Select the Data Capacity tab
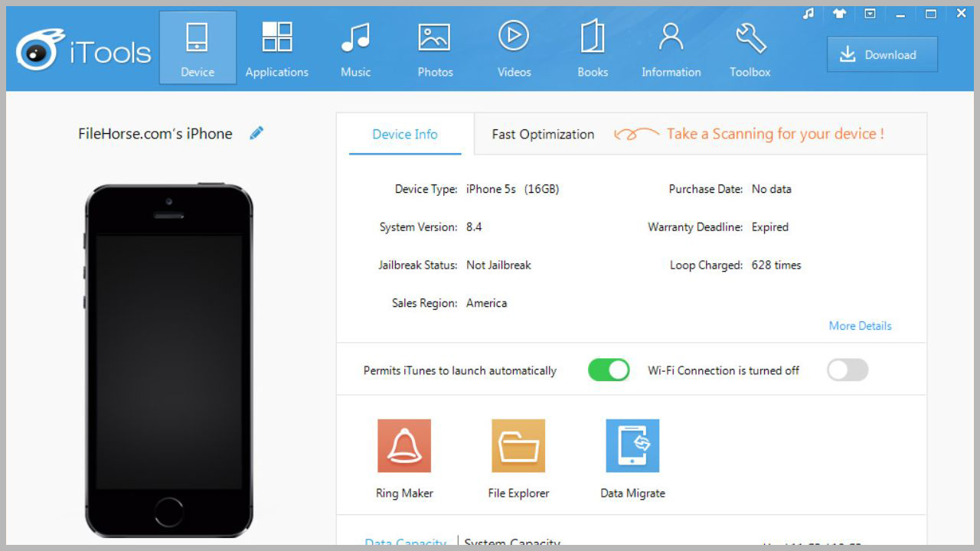Screen dimensions: 980x551 (x=405, y=543)
